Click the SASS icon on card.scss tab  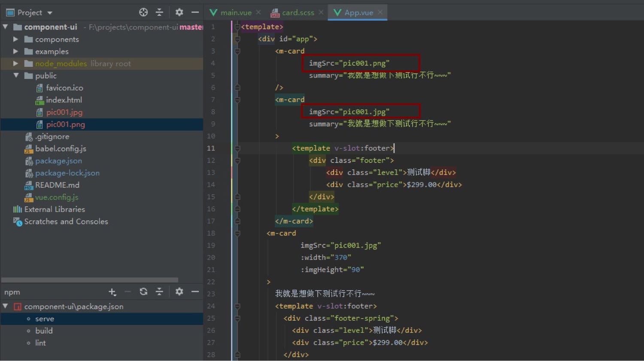coord(275,13)
